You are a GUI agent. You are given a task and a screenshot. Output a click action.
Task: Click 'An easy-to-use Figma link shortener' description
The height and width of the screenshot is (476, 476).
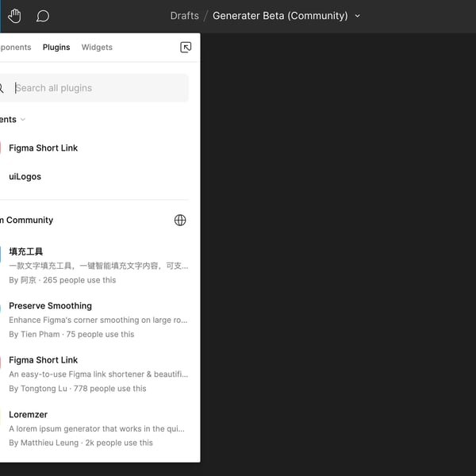(98, 374)
